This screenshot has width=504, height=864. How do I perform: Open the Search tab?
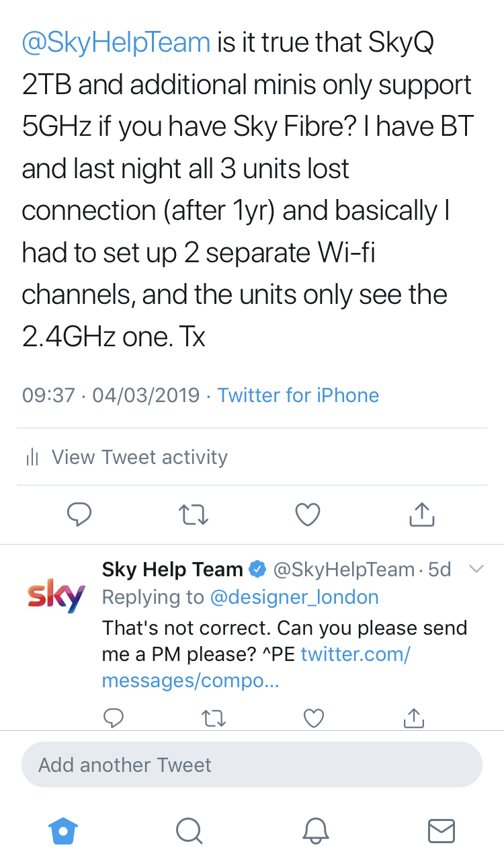pyautogui.click(x=189, y=831)
